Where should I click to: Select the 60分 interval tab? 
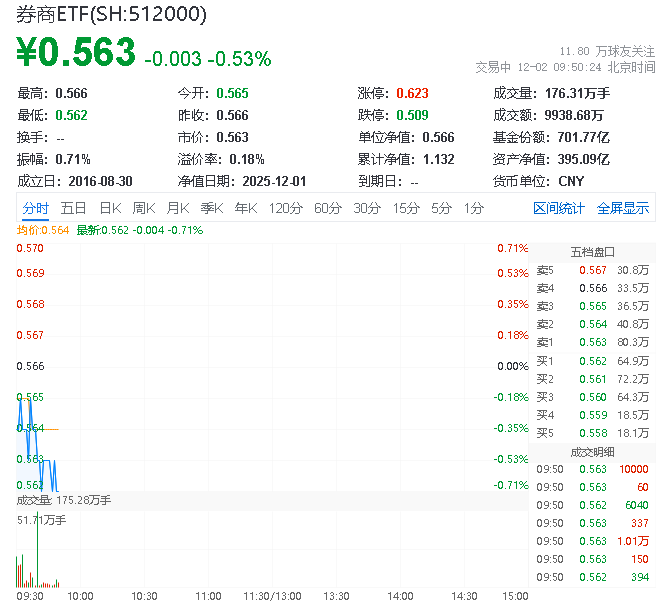coord(327,208)
